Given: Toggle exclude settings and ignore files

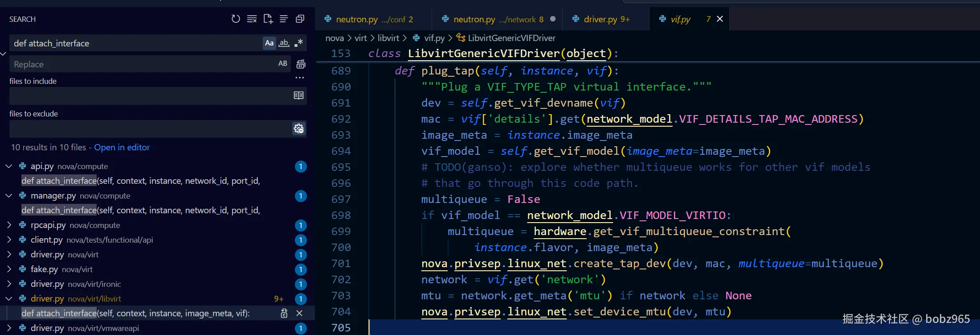Looking at the screenshot, I should [x=298, y=128].
